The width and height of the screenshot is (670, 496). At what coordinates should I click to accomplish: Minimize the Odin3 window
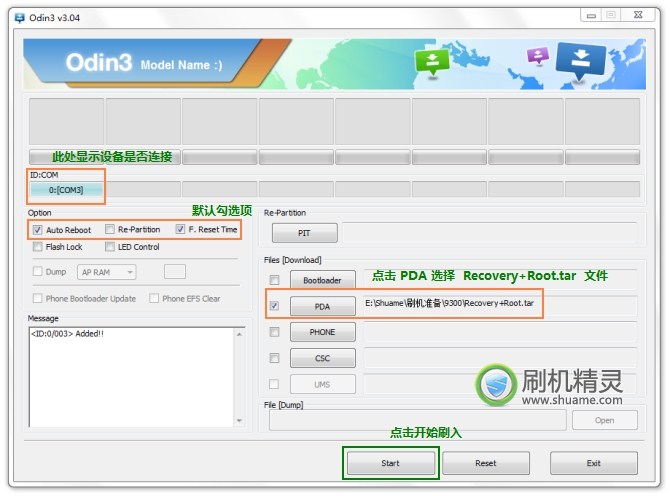[591, 15]
